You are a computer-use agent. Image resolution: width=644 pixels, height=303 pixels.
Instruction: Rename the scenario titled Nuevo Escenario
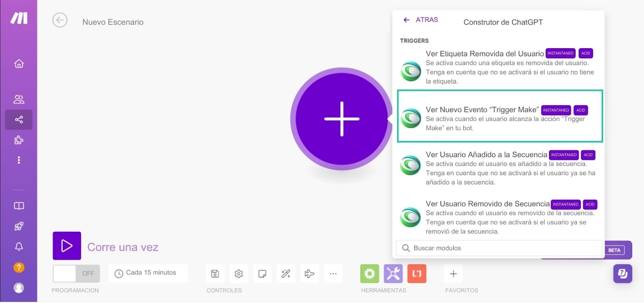click(x=113, y=22)
